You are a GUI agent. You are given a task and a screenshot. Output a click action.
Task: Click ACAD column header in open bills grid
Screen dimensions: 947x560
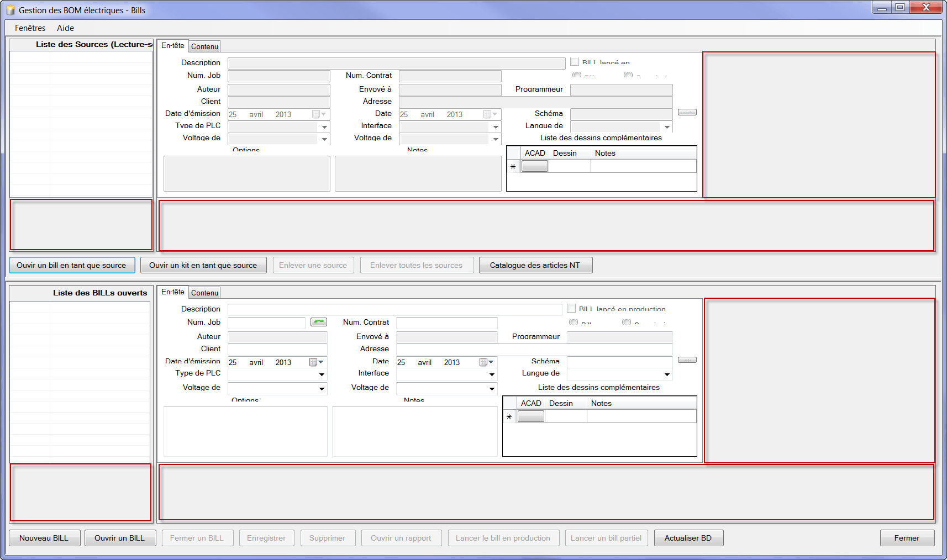(531, 403)
